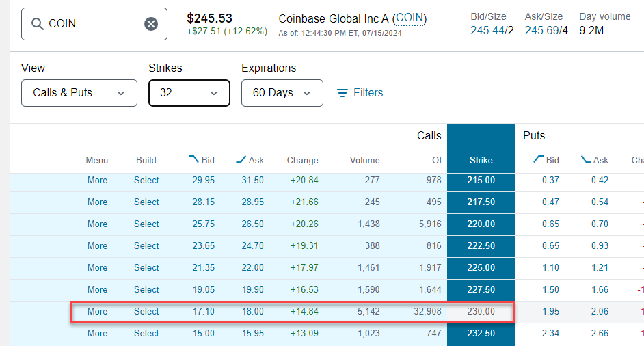Open More menu for 217.50 strike
The image size is (644, 346).
(x=97, y=202)
